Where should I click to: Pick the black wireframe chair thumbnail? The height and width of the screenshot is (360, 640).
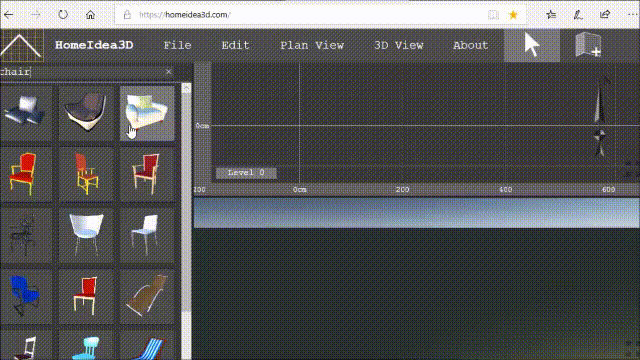click(x=26, y=236)
